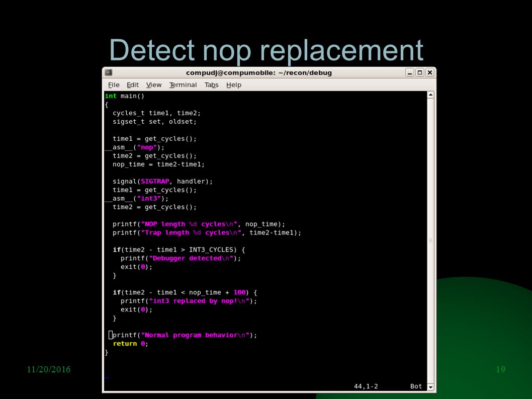Click the terminal window icon in title bar
The image size is (532, 399).
pyautogui.click(x=109, y=72)
